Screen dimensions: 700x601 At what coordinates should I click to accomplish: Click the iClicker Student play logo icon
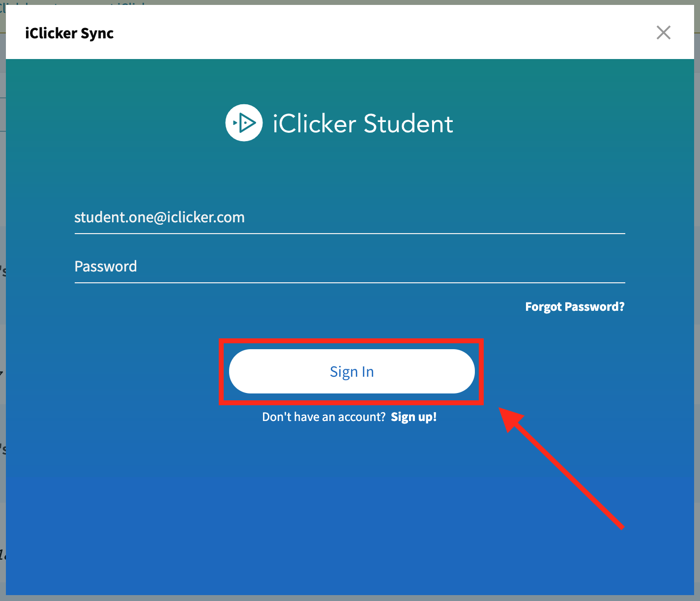244,123
